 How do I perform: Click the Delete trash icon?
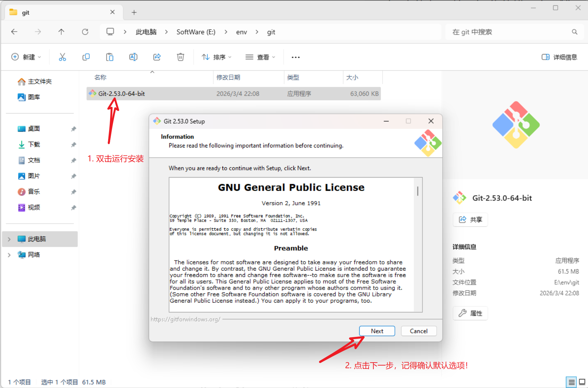[x=181, y=57]
